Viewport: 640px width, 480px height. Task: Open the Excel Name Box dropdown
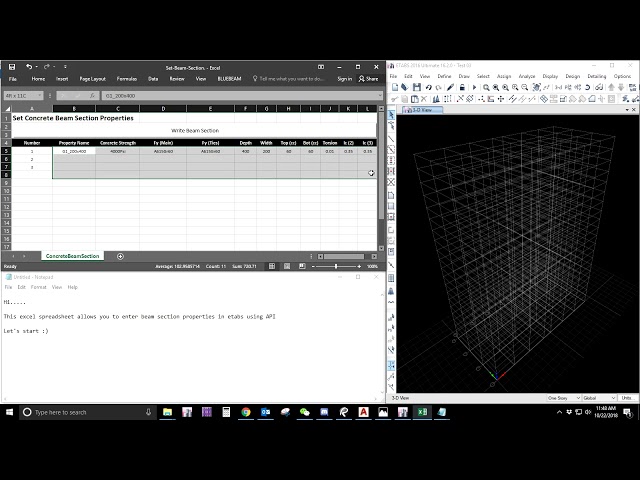(40, 96)
